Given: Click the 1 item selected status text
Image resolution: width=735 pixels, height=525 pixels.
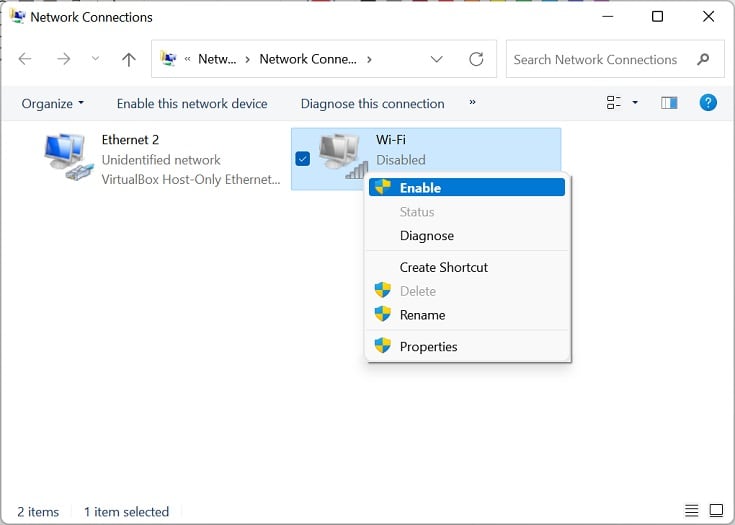Looking at the screenshot, I should (x=127, y=511).
